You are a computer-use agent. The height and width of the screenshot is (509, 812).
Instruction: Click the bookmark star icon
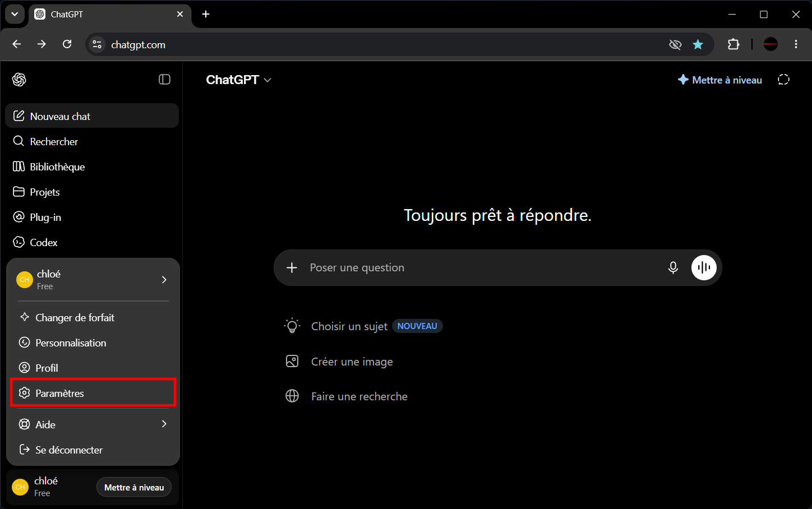click(x=698, y=44)
